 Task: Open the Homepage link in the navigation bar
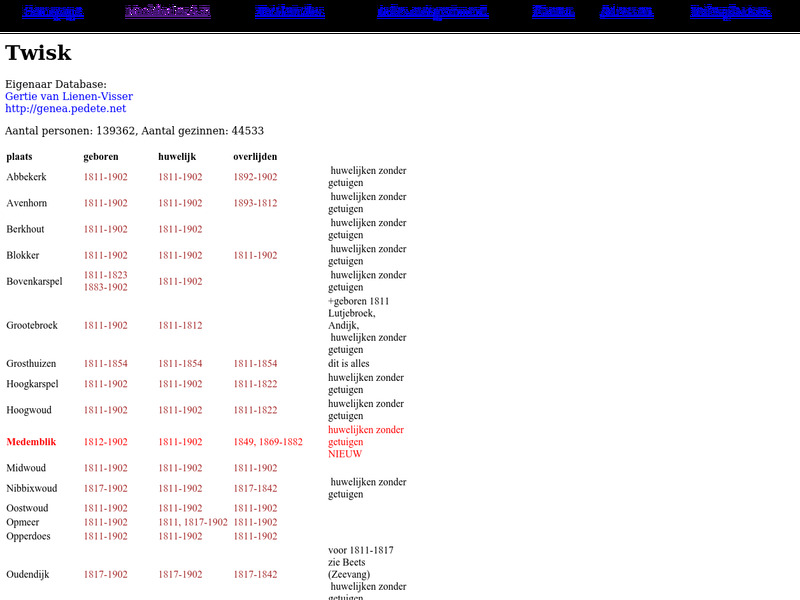click(x=54, y=10)
